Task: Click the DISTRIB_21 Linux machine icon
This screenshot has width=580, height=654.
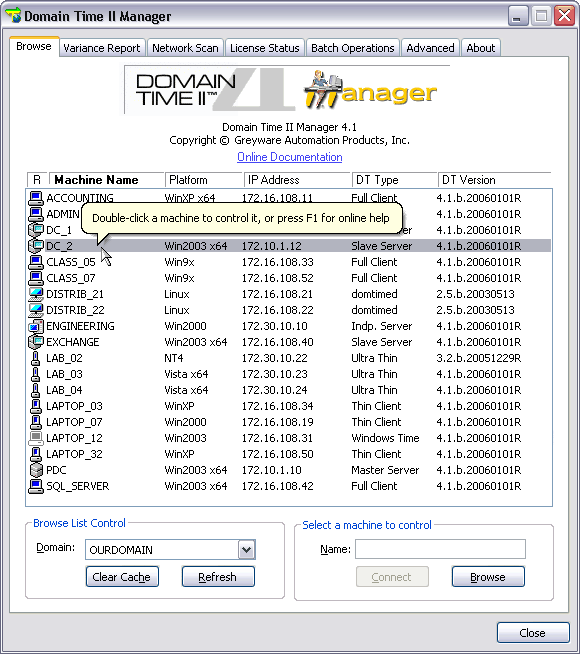Action: coord(36,294)
